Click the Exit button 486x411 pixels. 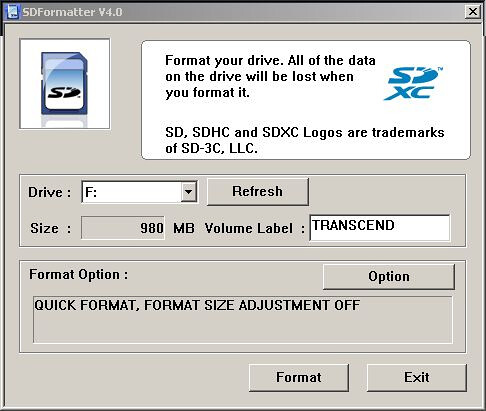pos(417,377)
